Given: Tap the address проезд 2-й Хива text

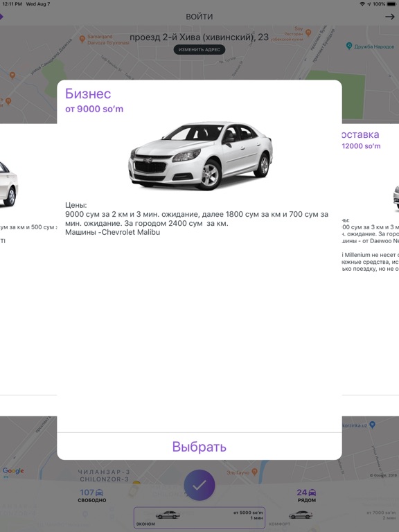Looking at the screenshot, I should click(199, 37).
